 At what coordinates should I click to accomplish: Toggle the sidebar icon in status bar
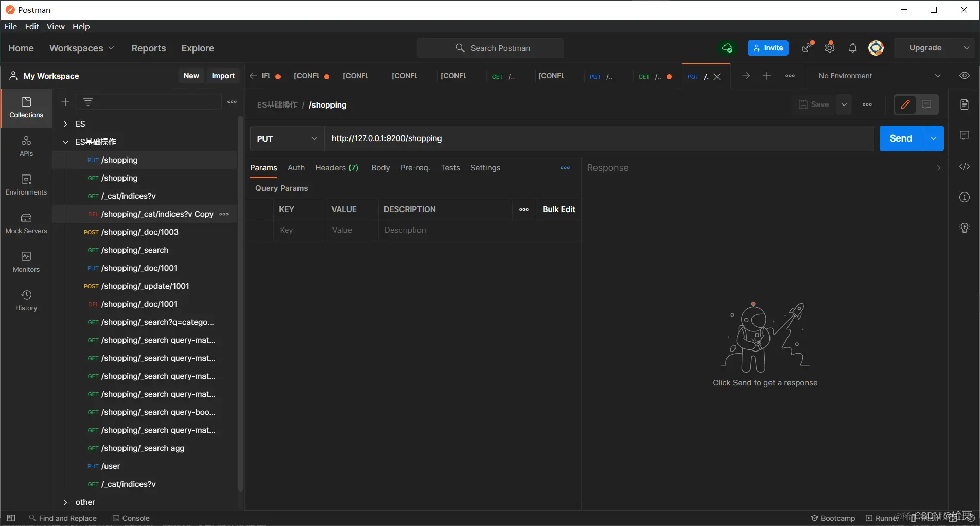pos(11,518)
